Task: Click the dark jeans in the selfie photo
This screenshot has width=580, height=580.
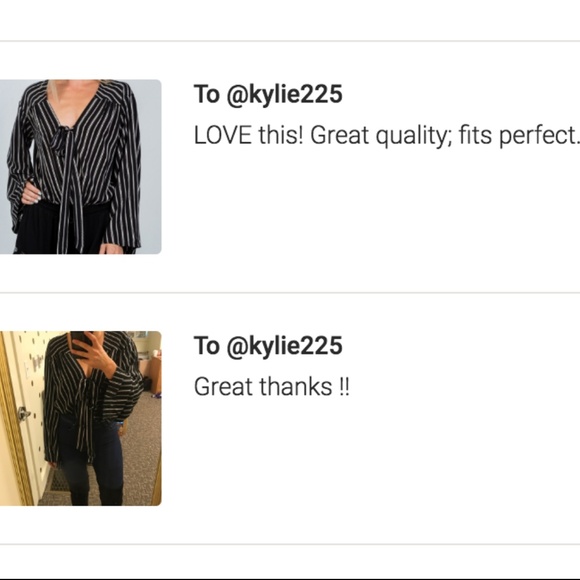Action: 92,464
